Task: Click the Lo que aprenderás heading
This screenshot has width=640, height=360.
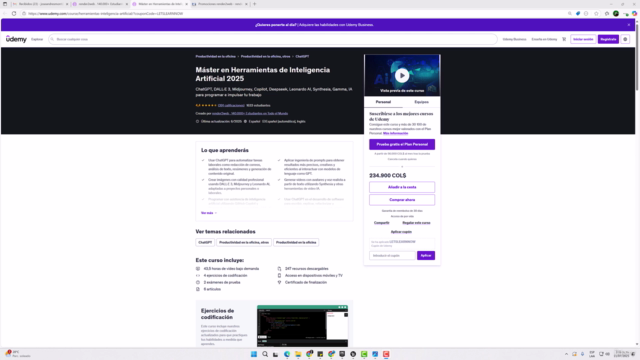Action: coord(224,150)
